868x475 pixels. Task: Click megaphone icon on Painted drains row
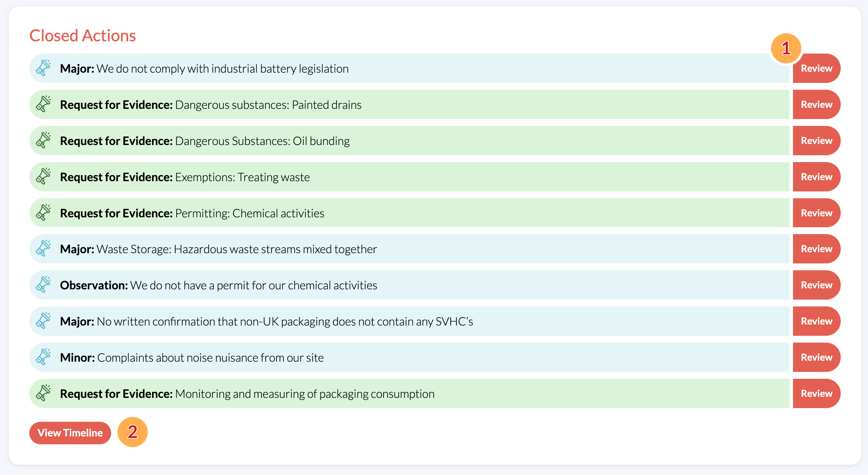[43, 104]
